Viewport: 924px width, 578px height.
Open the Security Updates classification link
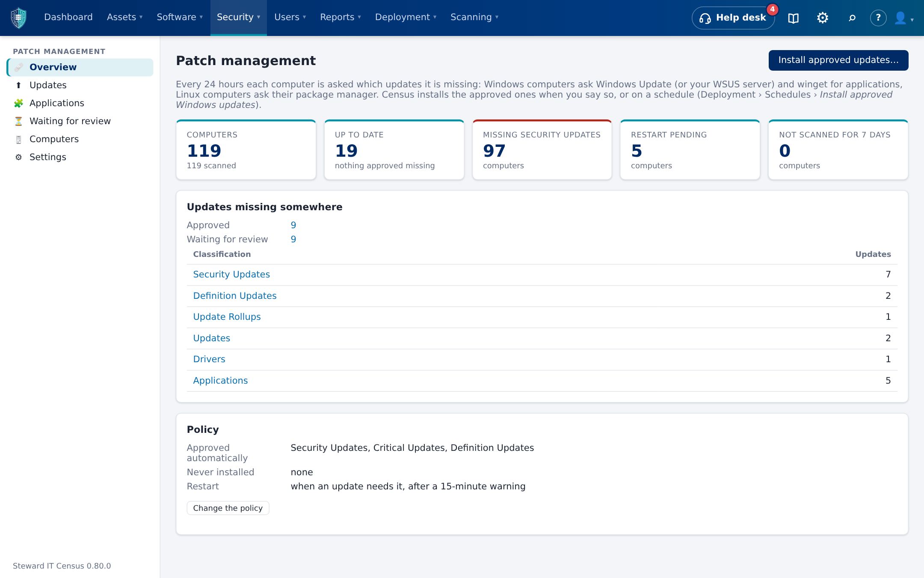(x=231, y=274)
